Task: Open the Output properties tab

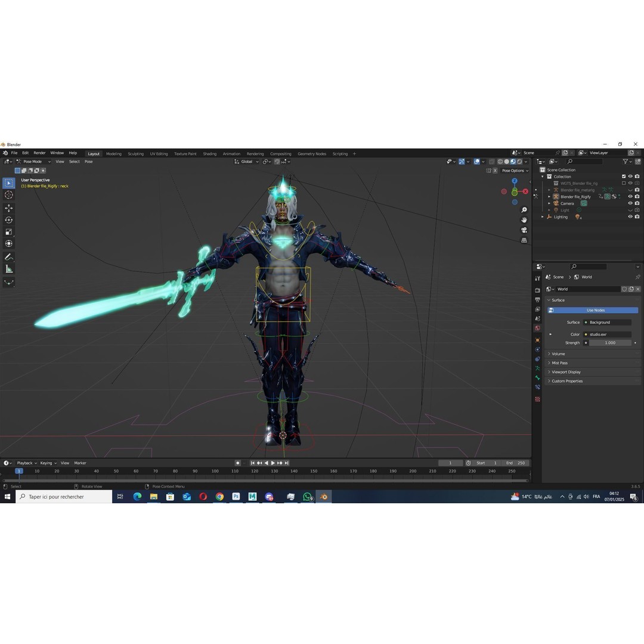Action: [x=538, y=300]
